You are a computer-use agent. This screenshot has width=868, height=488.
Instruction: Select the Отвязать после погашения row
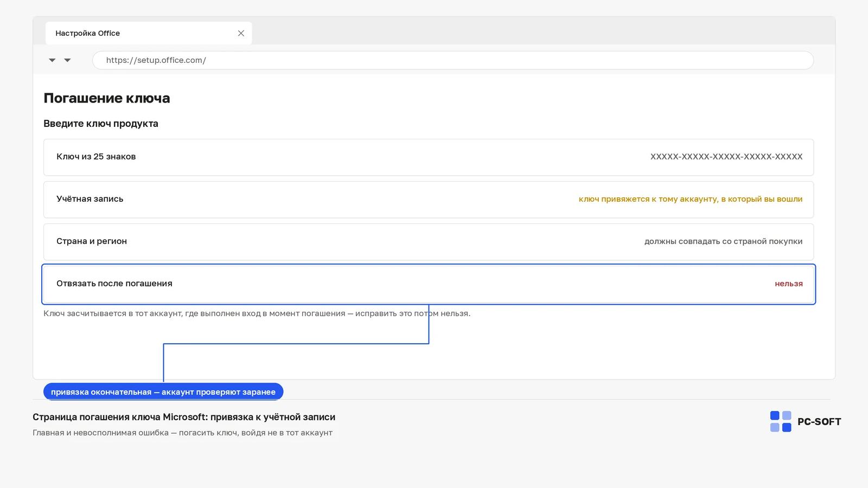429,284
